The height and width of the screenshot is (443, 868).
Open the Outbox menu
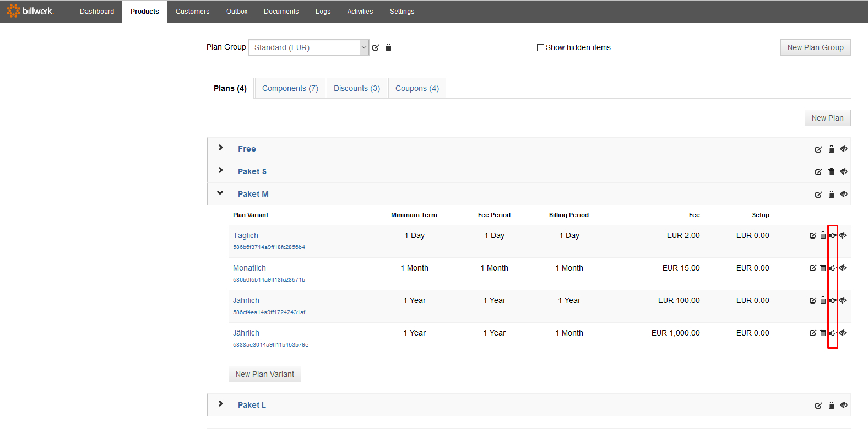[x=237, y=12]
